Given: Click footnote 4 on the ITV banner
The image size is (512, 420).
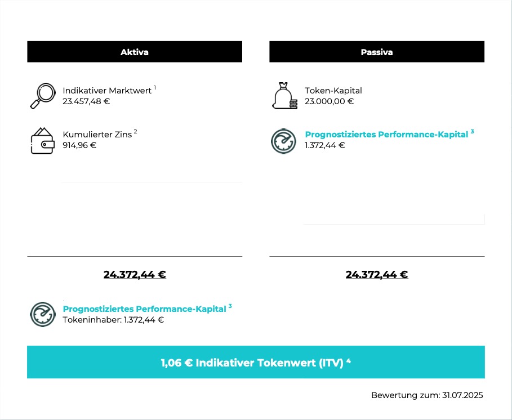Looking at the screenshot, I should point(349,360).
